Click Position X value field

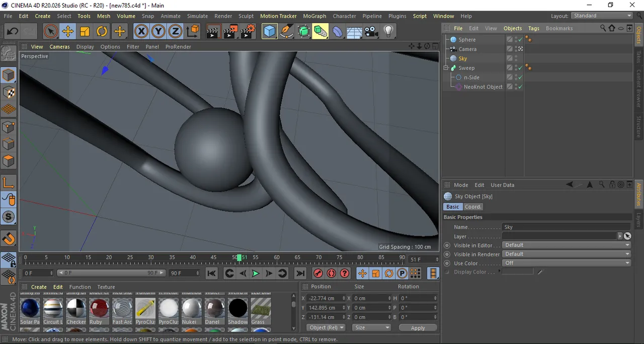point(325,298)
